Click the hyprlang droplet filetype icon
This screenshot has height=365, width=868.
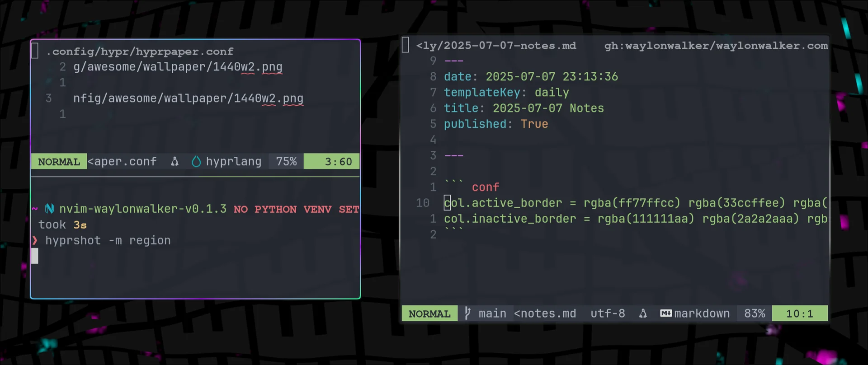(196, 162)
